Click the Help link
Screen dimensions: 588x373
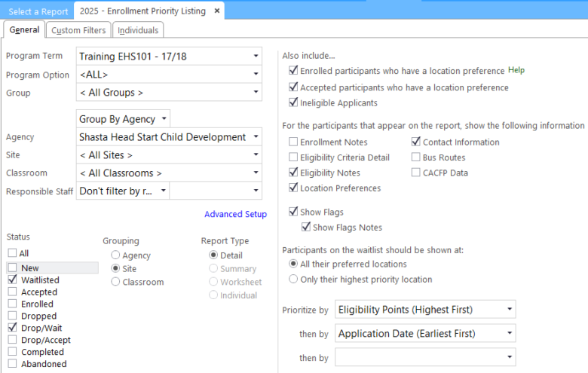(x=516, y=70)
